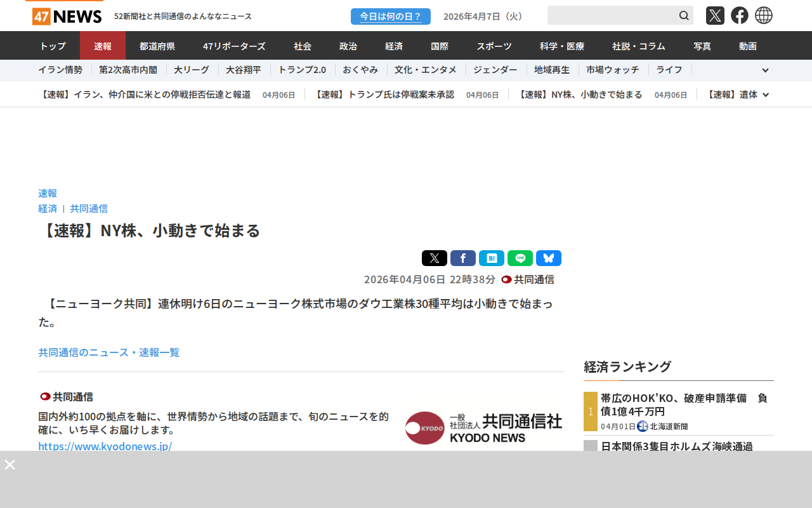Click 共同通信 source beside the article timestamp

point(528,279)
